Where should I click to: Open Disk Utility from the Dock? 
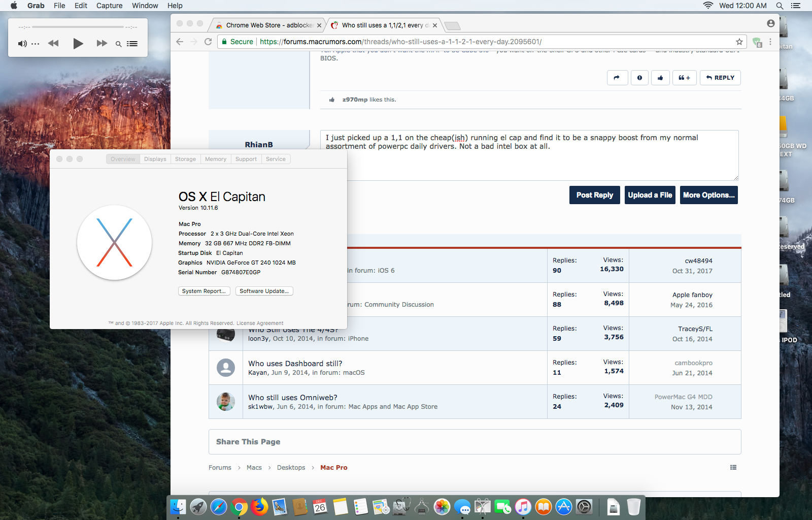click(401, 506)
